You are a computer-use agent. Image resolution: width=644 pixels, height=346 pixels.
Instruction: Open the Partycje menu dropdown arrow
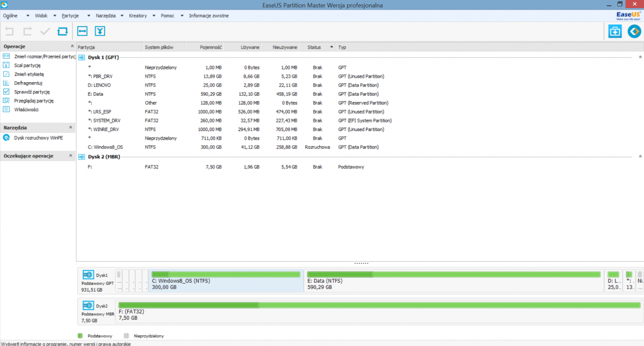point(89,16)
